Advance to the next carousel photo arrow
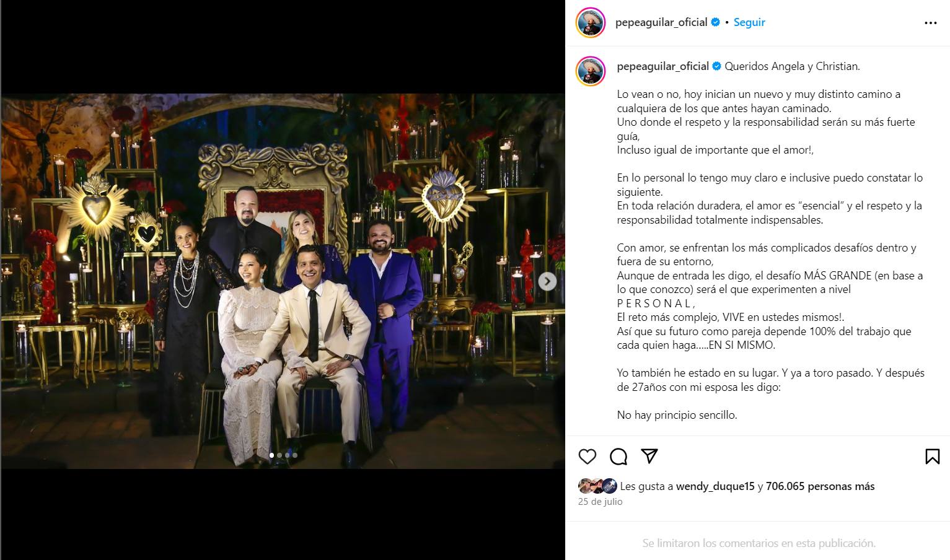The width and height of the screenshot is (950, 560). 547,281
